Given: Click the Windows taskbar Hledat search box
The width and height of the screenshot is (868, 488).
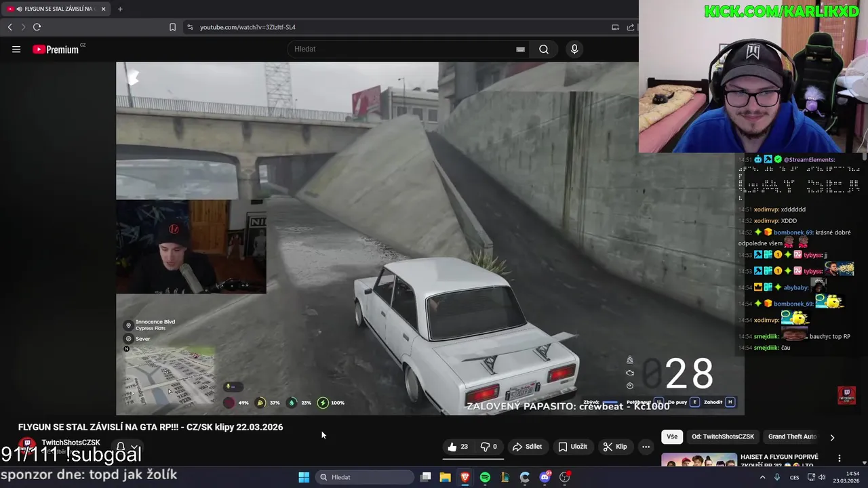Looking at the screenshot, I should tap(366, 477).
